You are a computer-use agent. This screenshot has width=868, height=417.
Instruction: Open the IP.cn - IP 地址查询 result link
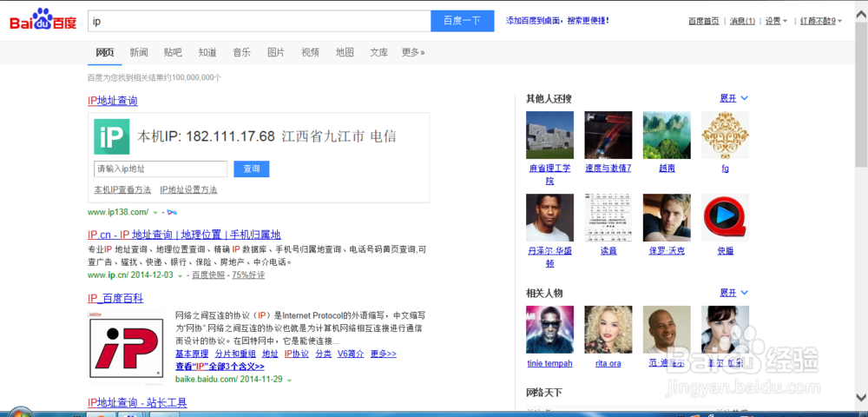(x=184, y=235)
